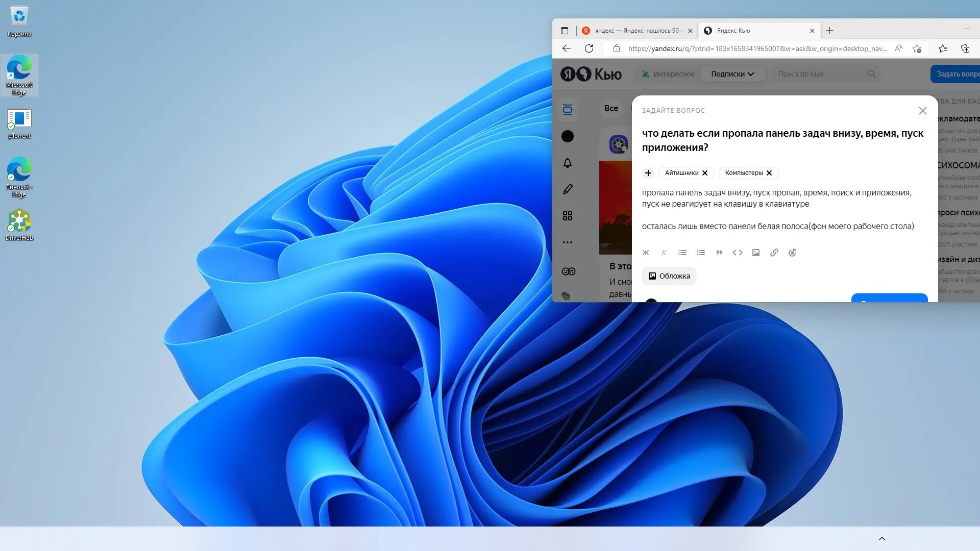The image size is (980, 551).
Task: Open the Интересное section
Action: 668,74
